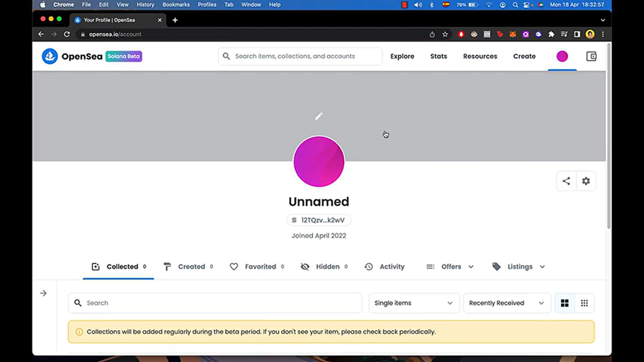Go back to previous page
This screenshot has height=362, width=644.
point(41,34)
